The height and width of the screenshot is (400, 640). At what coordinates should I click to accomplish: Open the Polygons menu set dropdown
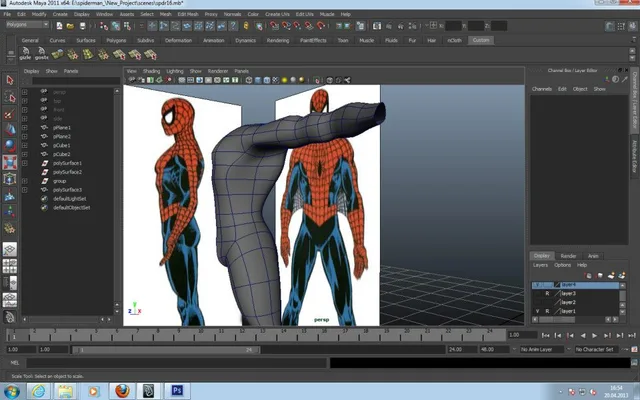pos(27,25)
